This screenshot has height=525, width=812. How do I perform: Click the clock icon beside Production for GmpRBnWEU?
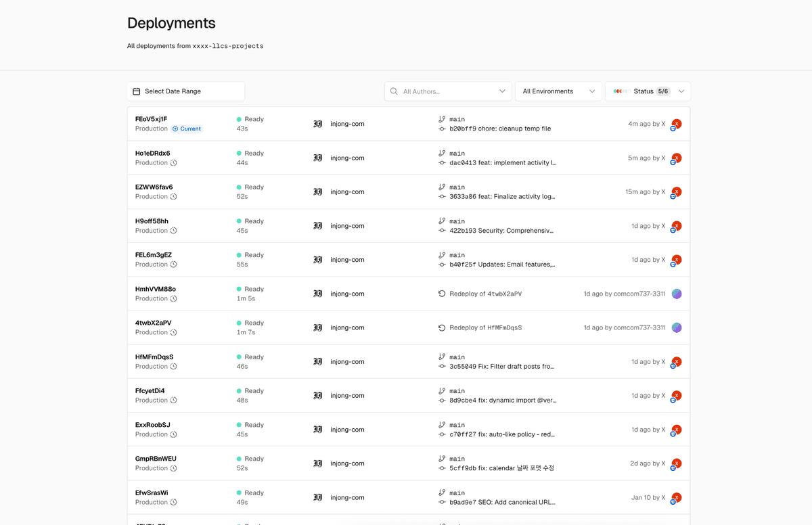(x=173, y=468)
